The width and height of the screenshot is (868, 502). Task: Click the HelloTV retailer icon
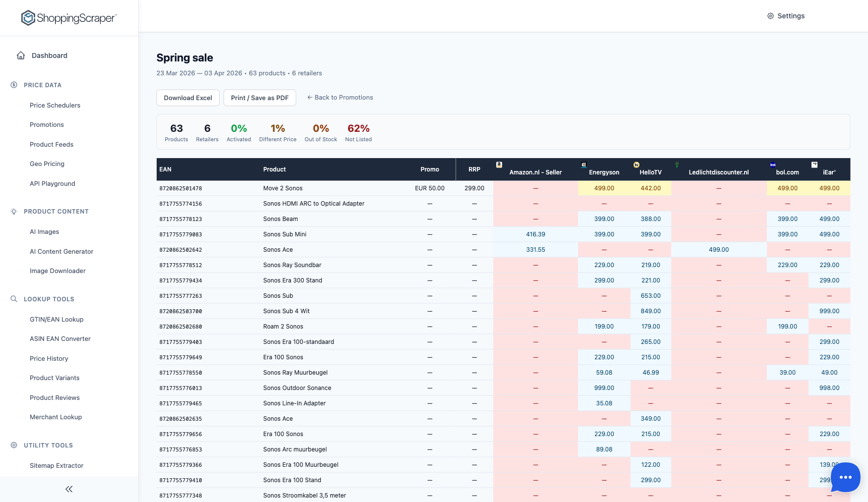(635, 165)
